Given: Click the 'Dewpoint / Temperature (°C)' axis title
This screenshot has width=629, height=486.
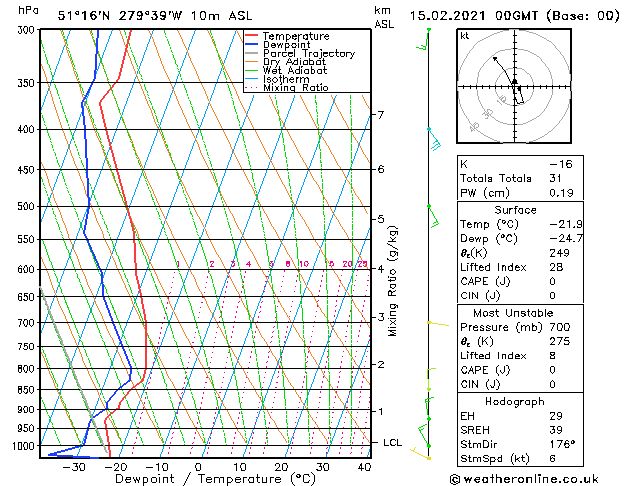Looking at the screenshot, I should pyautogui.click(x=215, y=479).
